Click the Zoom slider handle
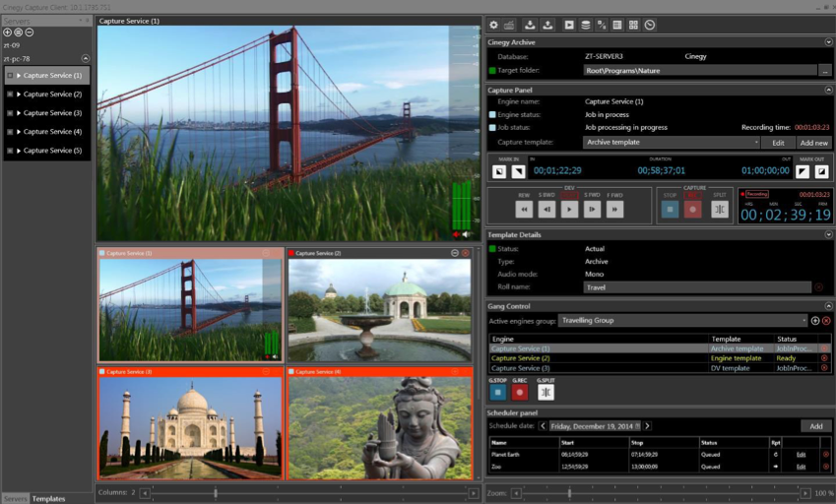 click(569, 493)
